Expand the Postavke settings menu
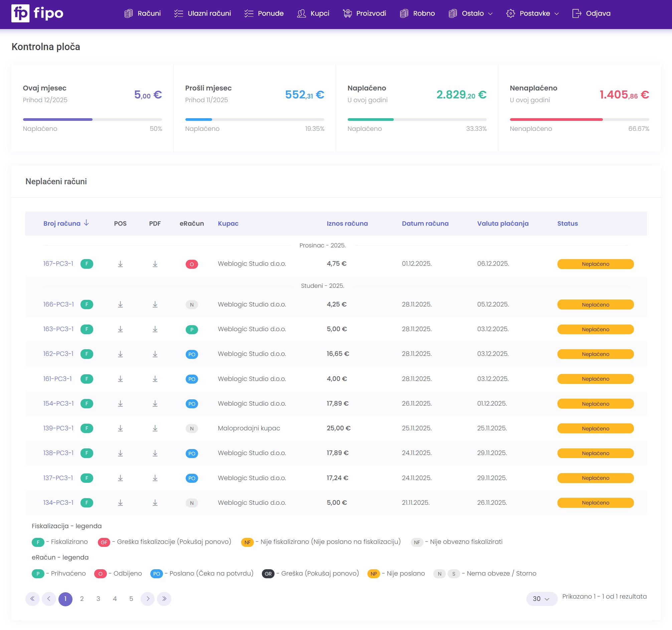The image size is (672, 630). pos(532,13)
